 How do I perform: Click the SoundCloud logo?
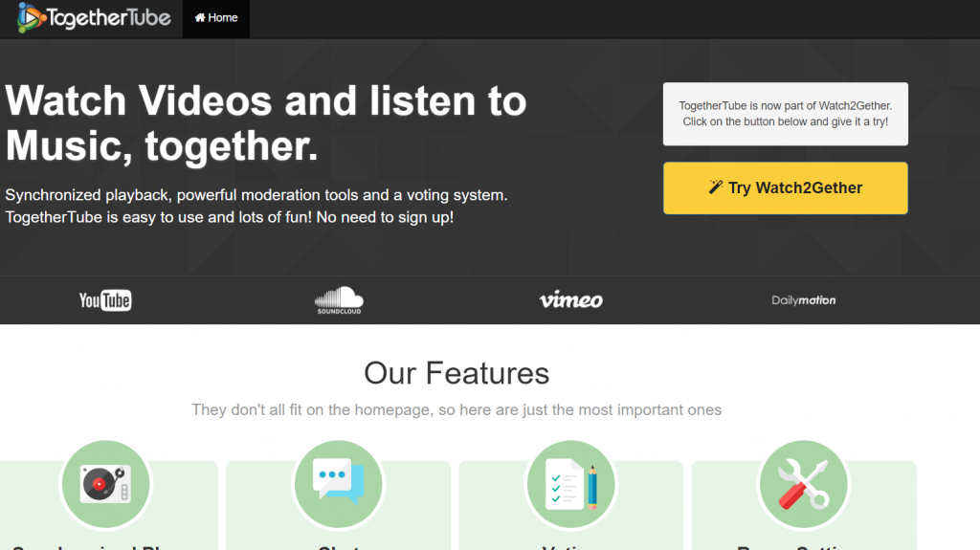(x=339, y=300)
